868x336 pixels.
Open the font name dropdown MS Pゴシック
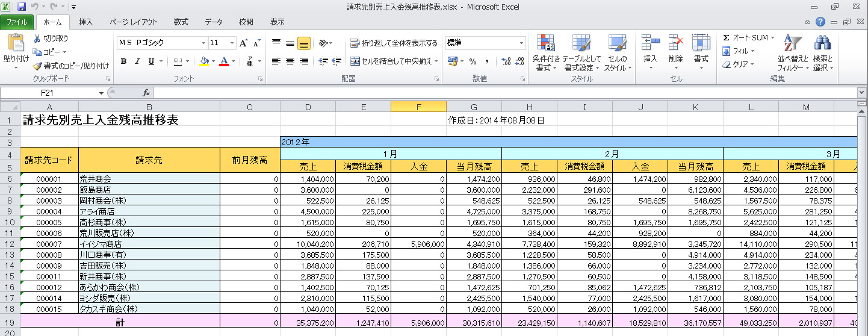(203, 43)
